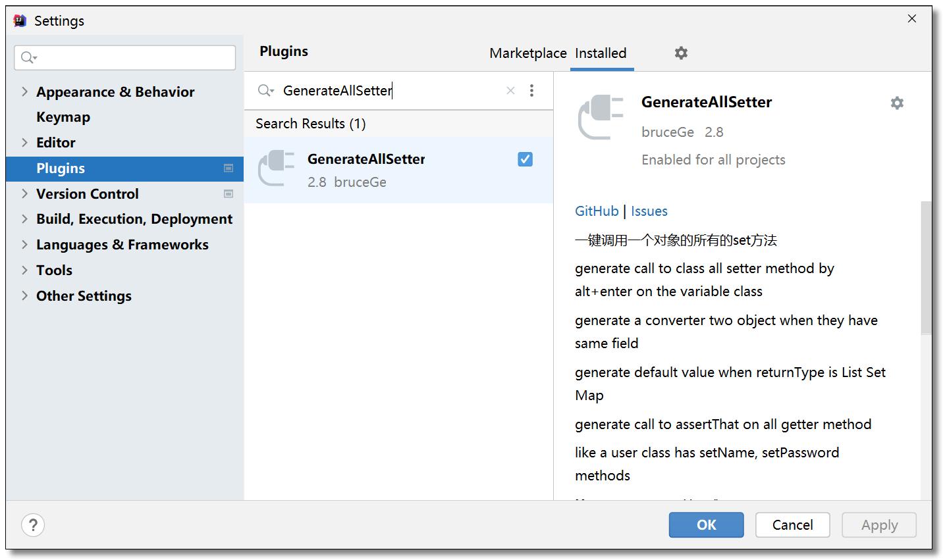Select Appearance & Behavior tree item

pyautogui.click(x=115, y=92)
